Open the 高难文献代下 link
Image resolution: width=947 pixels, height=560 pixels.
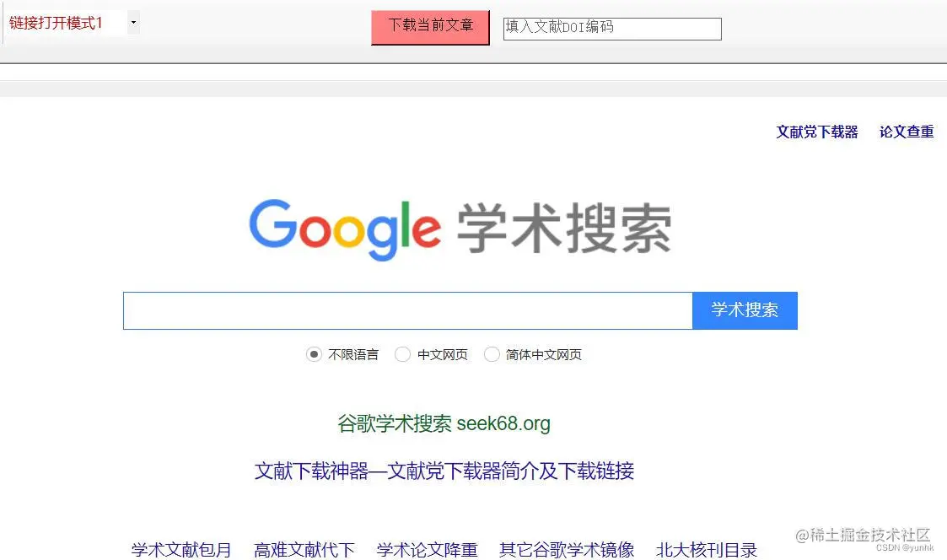pyautogui.click(x=304, y=550)
